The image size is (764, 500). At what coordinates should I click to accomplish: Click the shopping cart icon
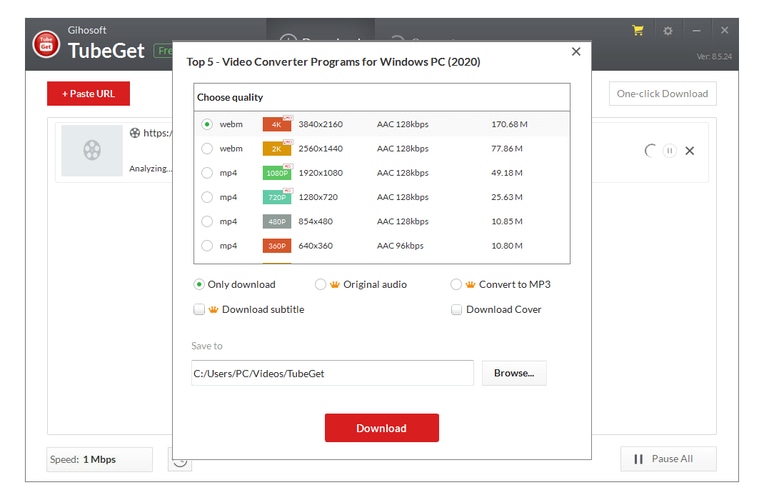[x=638, y=31]
